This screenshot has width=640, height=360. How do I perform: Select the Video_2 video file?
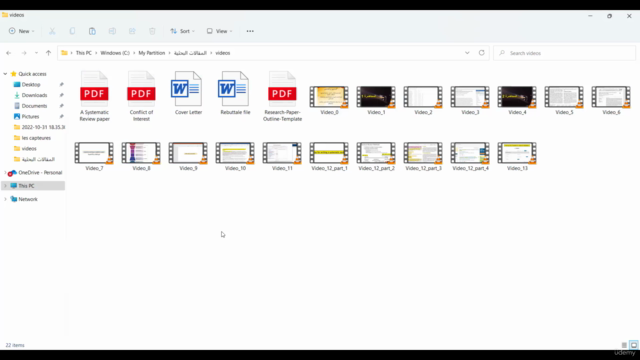[x=423, y=100]
